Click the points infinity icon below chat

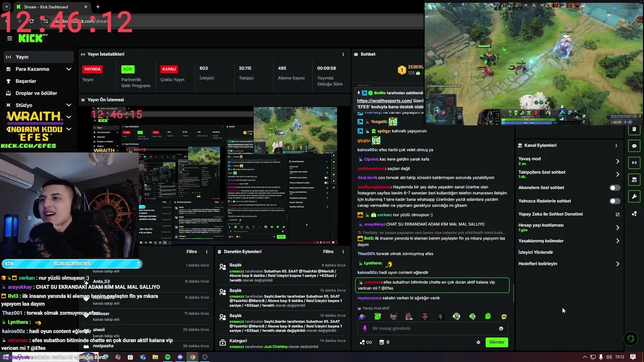pos(366,342)
